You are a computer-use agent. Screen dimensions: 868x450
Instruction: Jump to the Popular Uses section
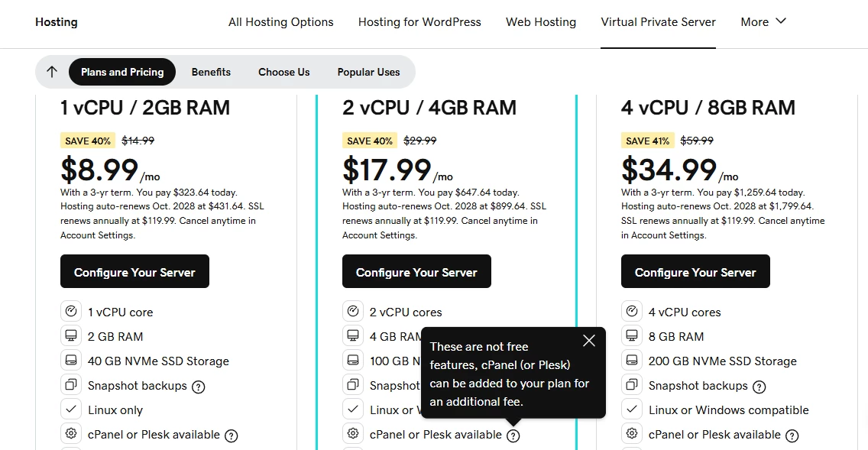point(368,72)
